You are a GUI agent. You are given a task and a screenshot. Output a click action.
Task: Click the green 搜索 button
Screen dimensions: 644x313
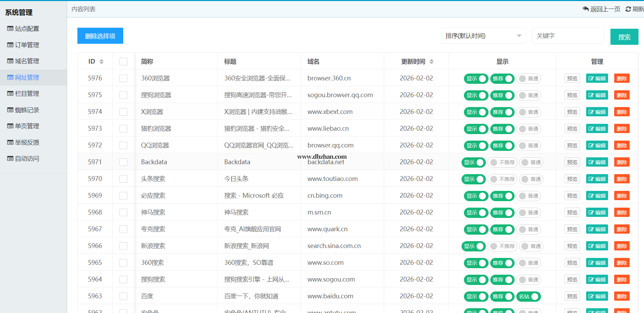pyautogui.click(x=624, y=37)
